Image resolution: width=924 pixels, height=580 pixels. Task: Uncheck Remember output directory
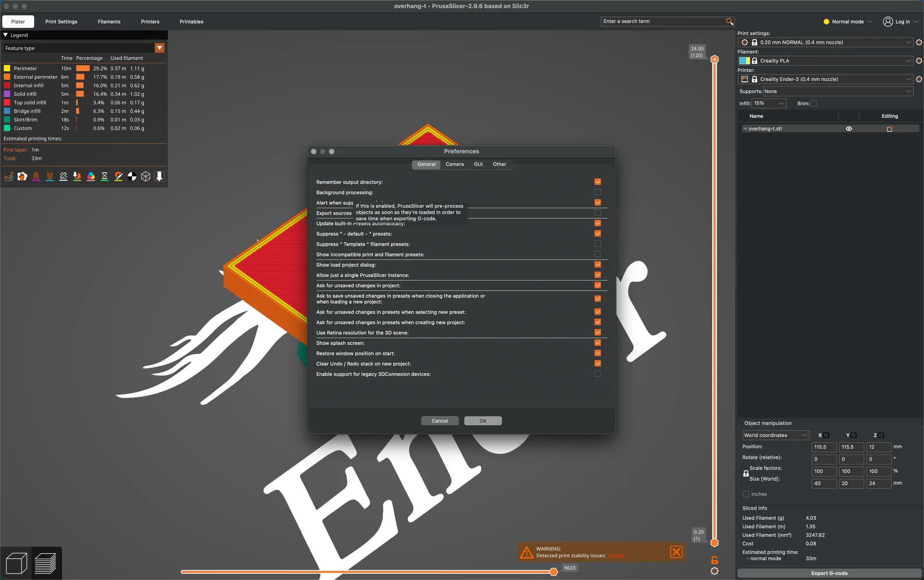pyautogui.click(x=597, y=182)
